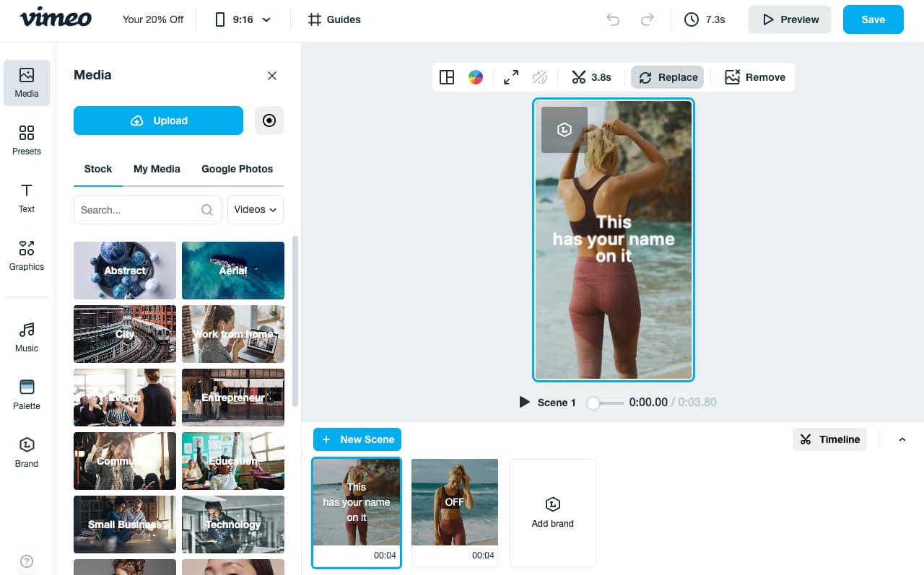
Task: Click the screen record button beside Upload
Action: click(269, 120)
